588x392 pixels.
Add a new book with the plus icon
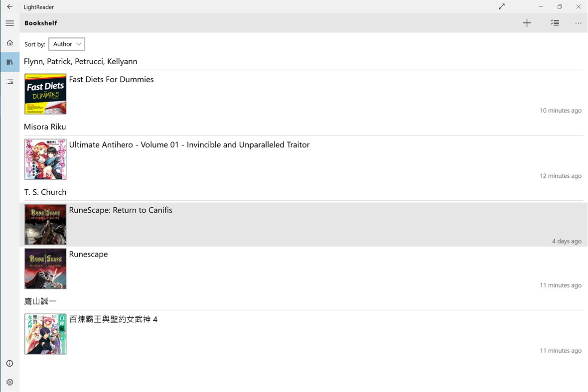pyautogui.click(x=527, y=23)
